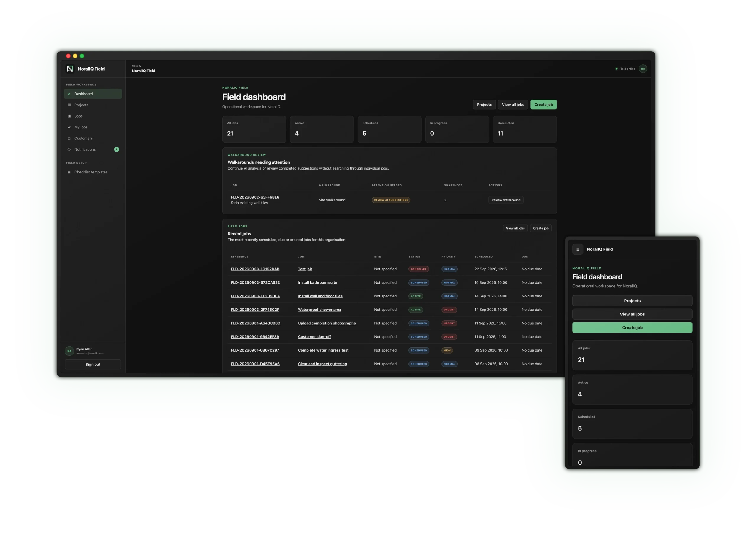The height and width of the screenshot is (545, 756).
Task: Click the Projects sidebar icon
Action: coord(69,105)
